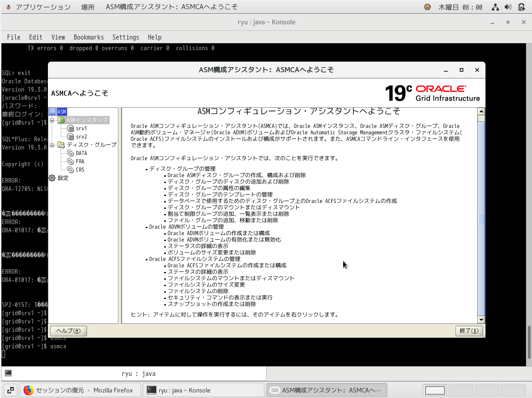
Task: Click the ファイルシステムの削除 bullet text
Action: click(198, 291)
